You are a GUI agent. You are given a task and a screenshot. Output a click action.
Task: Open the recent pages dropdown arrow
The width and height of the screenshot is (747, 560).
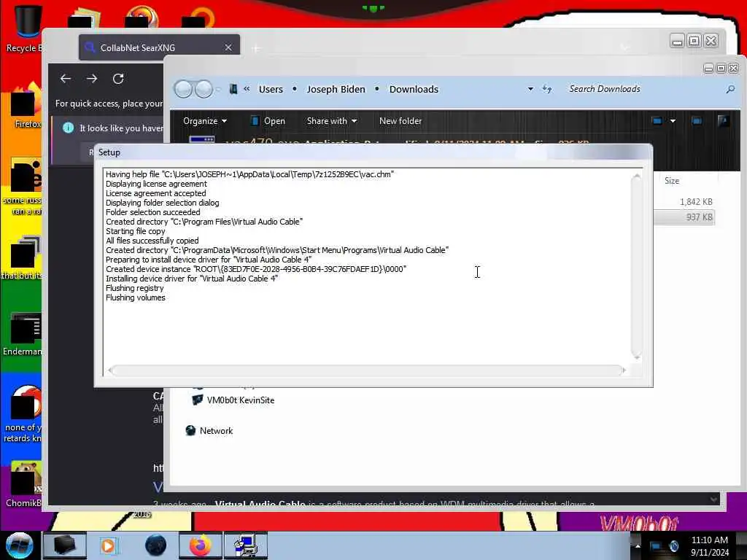(218, 89)
